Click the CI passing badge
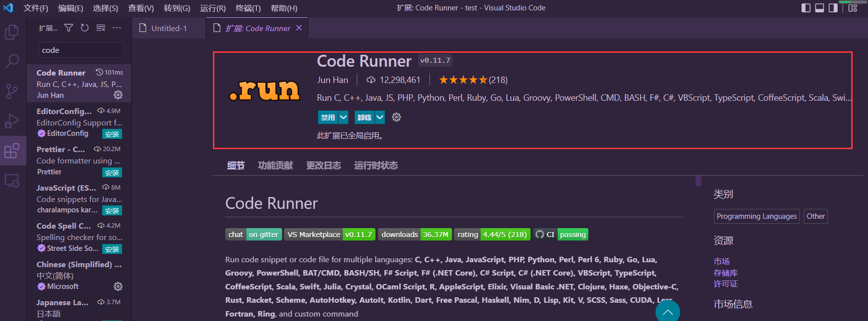 click(561, 235)
